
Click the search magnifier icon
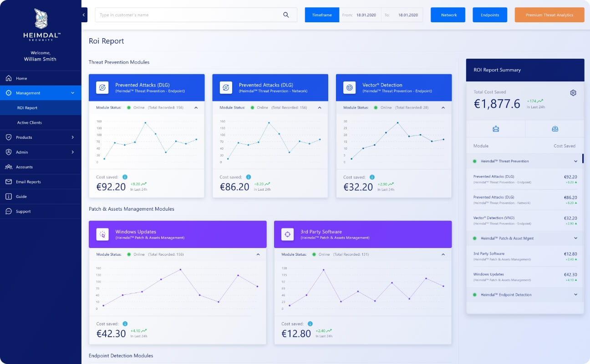[286, 15]
